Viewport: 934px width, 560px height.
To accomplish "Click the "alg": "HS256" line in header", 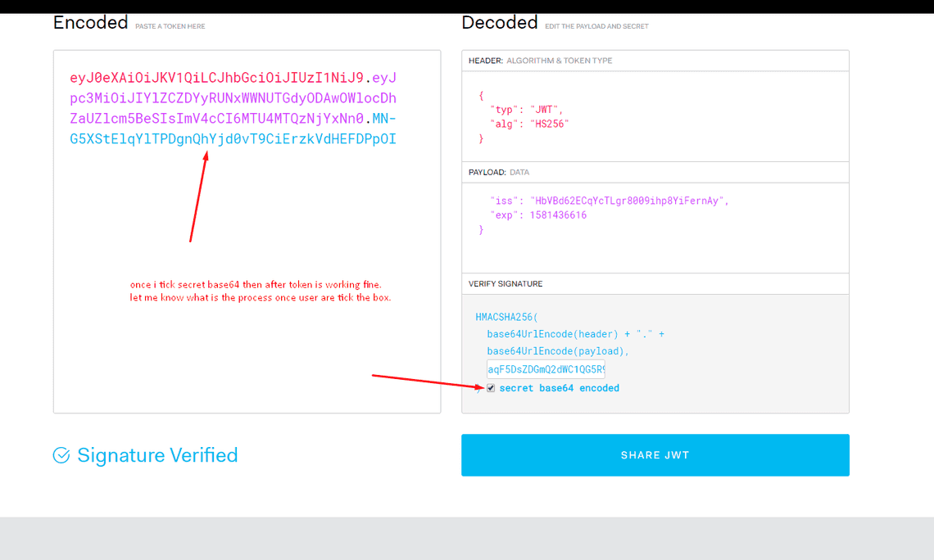I will pyautogui.click(x=529, y=124).
